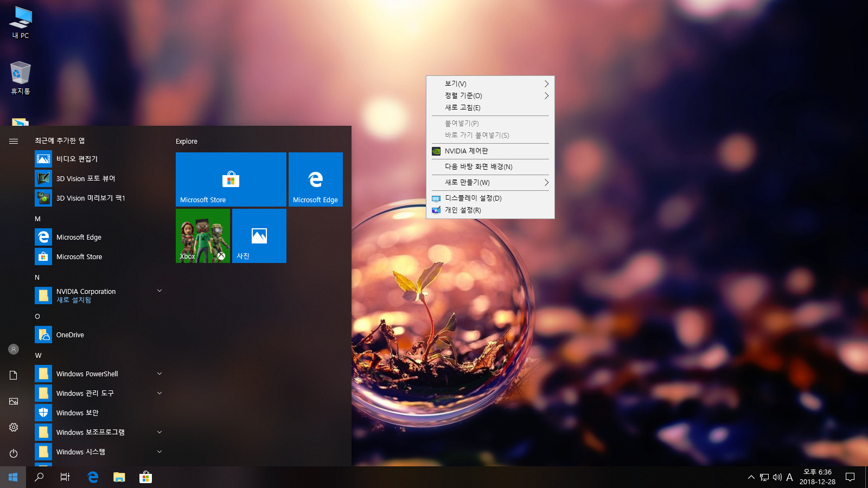868x488 pixels.
Task: Open the Action Center notification icon
Action: (850, 477)
